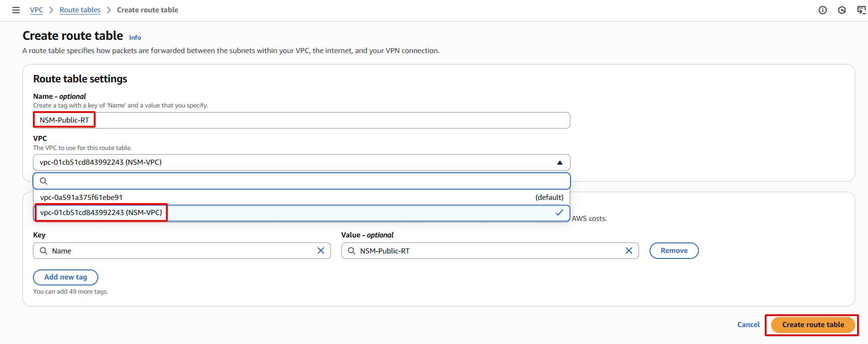Go to VPC breadcrumb link
The width and height of the screenshot is (868, 344).
(37, 10)
